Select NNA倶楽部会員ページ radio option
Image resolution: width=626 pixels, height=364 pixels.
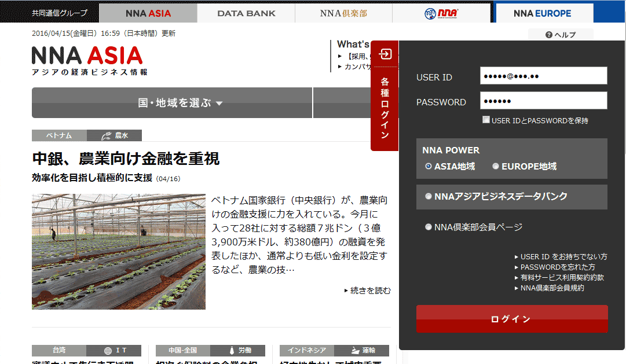tap(429, 227)
